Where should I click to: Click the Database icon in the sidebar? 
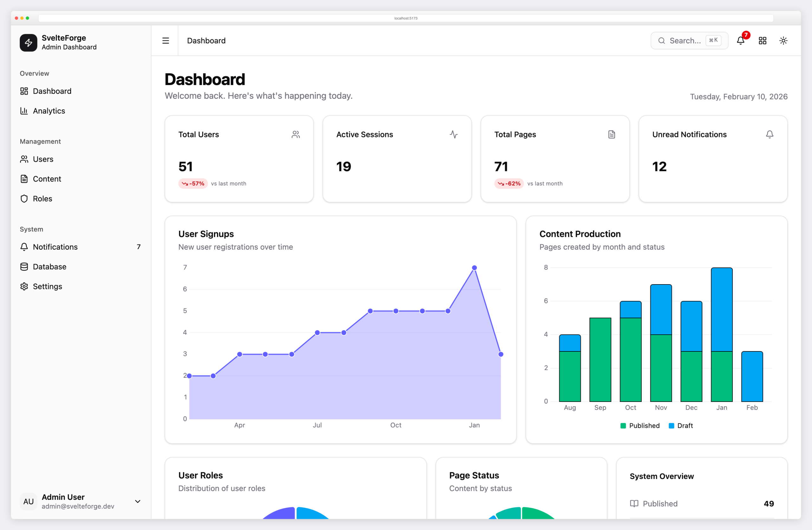pyautogui.click(x=24, y=266)
